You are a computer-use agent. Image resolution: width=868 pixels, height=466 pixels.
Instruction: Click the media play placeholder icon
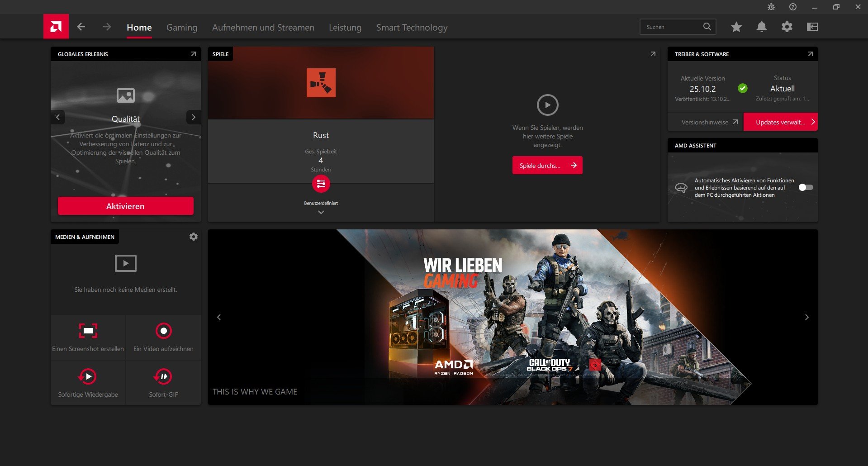pos(126,263)
